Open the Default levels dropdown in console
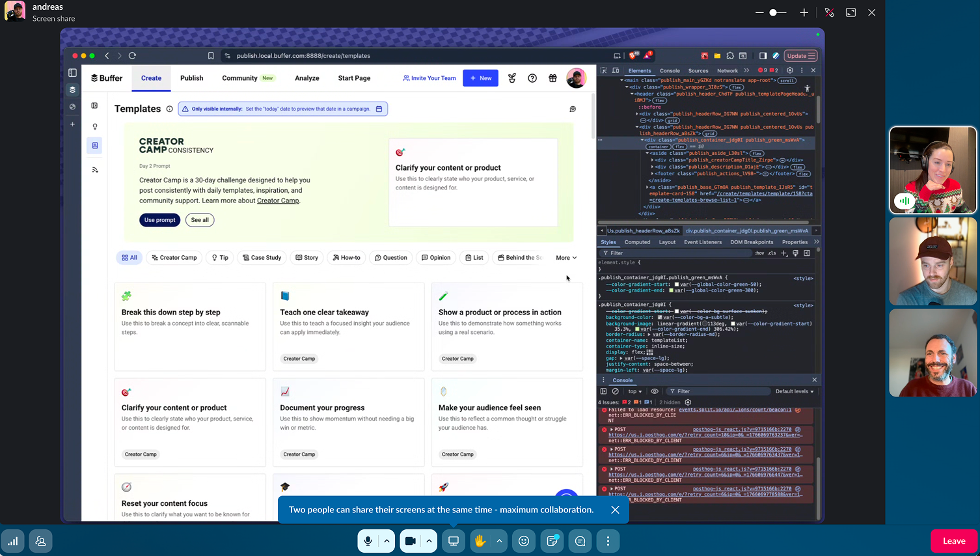980x556 pixels. (794, 391)
